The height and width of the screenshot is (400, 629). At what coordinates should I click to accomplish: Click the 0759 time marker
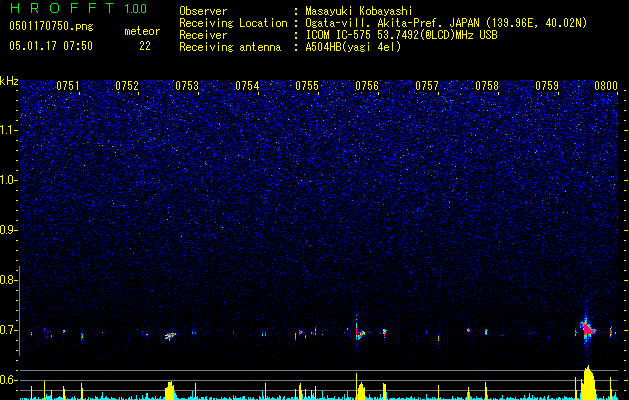(547, 86)
